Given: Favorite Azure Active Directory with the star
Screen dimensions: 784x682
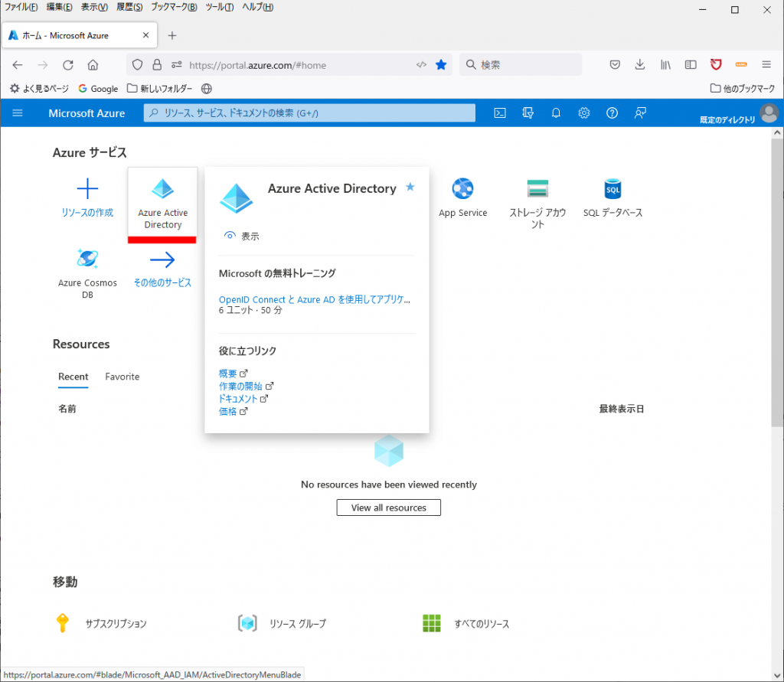Looking at the screenshot, I should click(x=410, y=186).
